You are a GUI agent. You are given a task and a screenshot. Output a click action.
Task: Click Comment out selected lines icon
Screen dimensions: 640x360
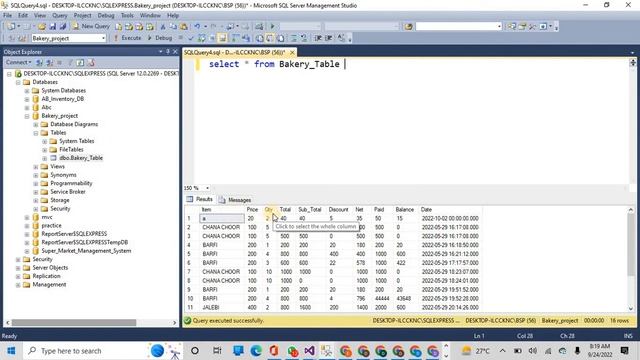tap(293, 38)
